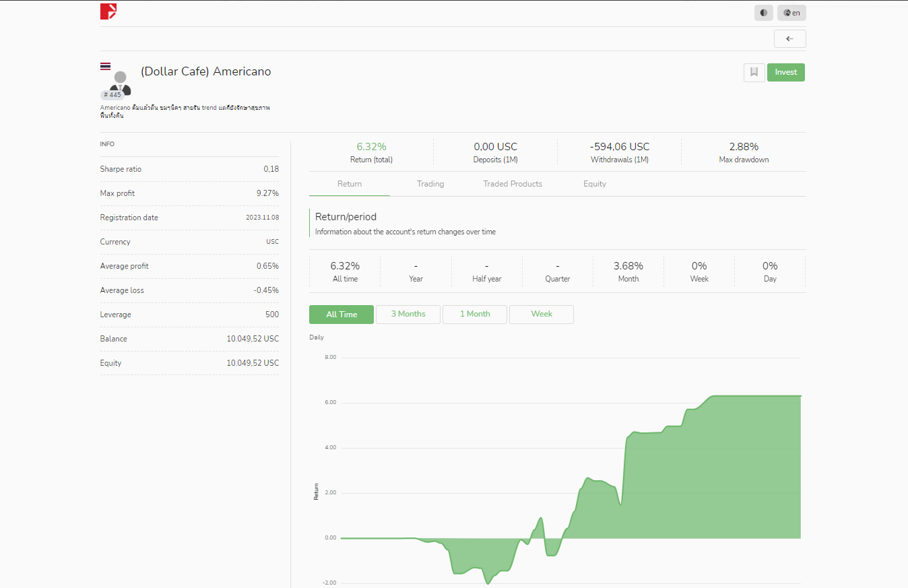Click the green Invest button

coord(786,73)
